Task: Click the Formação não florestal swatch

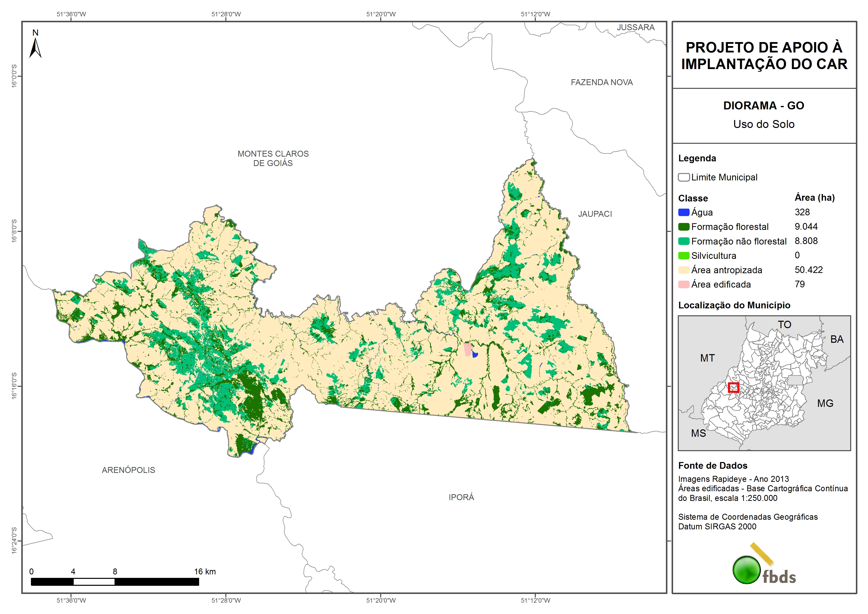Action: point(683,241)
